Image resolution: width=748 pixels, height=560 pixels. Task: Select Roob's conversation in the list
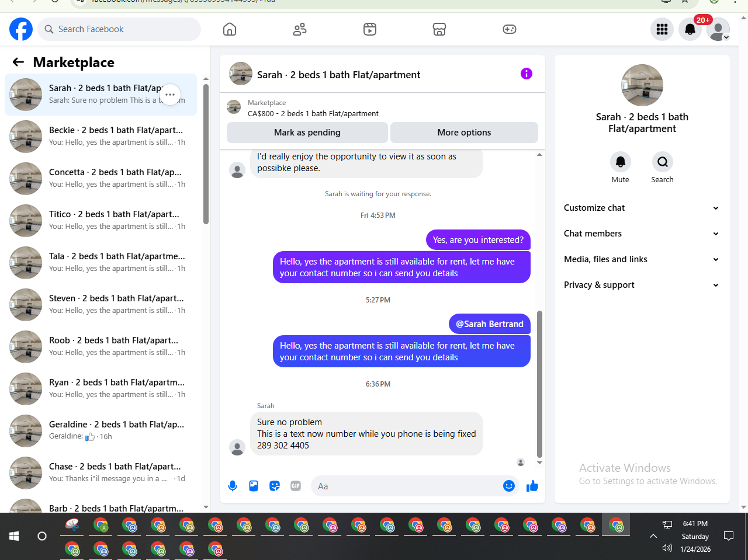[x=101, y=347]
